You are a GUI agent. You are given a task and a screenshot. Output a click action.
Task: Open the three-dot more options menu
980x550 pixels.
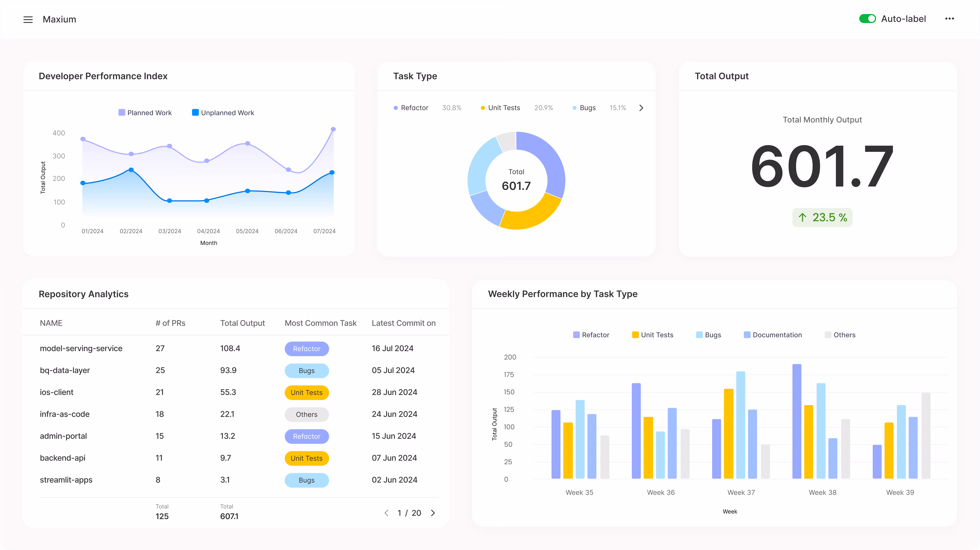(949, 19)
